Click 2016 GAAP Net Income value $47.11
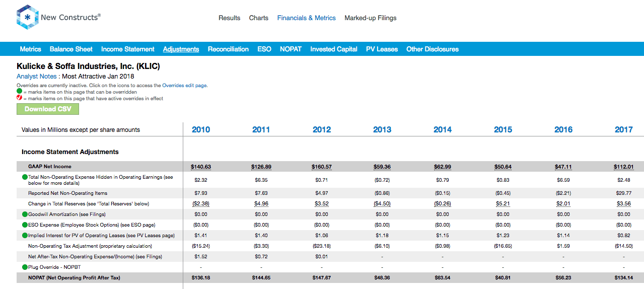This screenshot has height=289, width=644. (x=563, y=167)
